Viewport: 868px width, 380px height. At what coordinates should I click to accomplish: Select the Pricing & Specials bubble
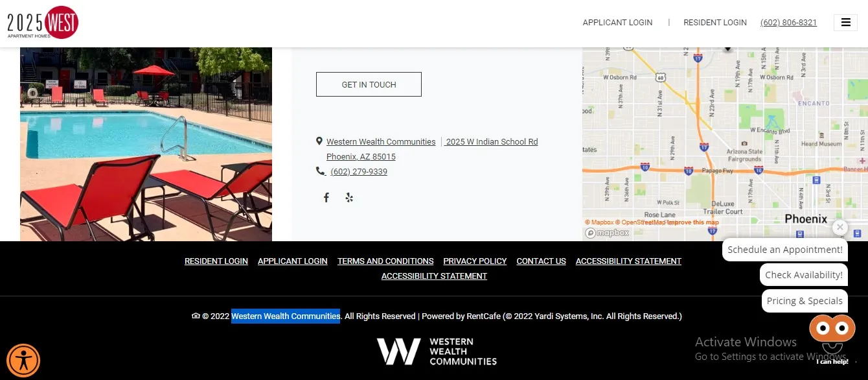point(805,301)
